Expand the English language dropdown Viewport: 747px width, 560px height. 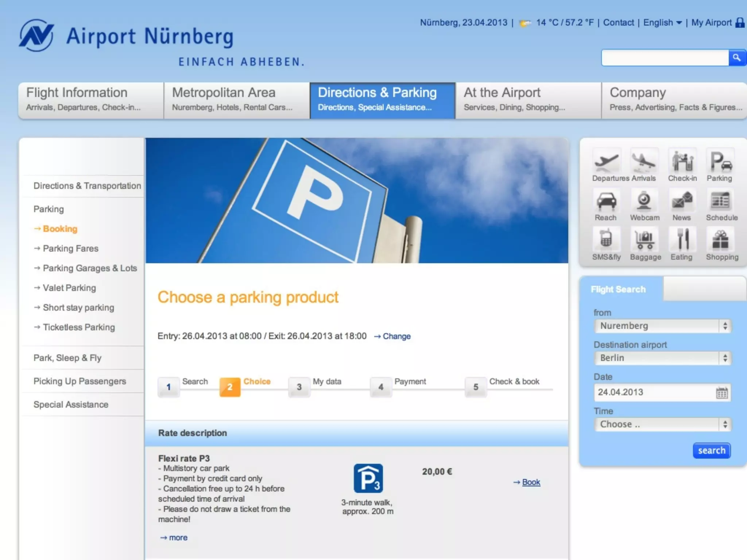(662, 23)
